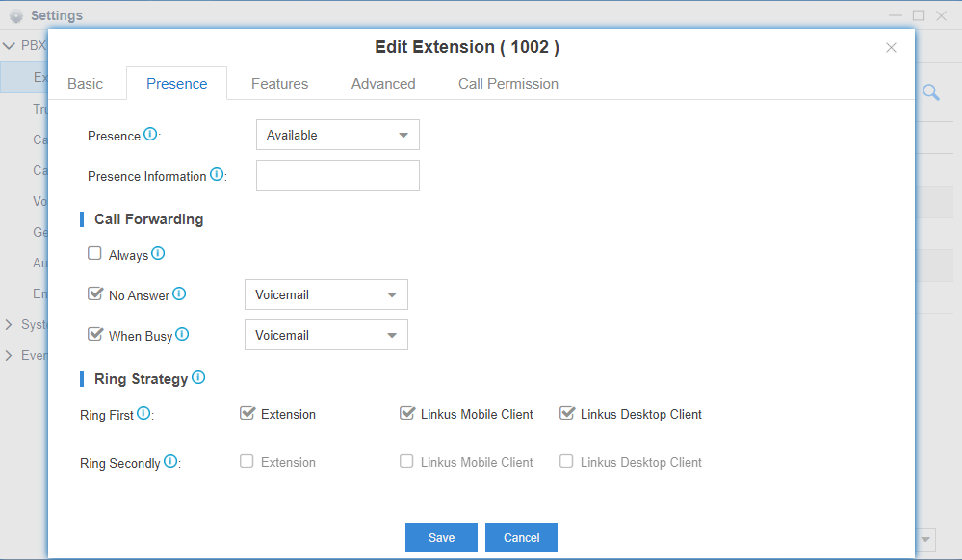The height and width of the screenshot is (560, 962).
Task: Open the Call Permission tab
Action: click(x=507, y=84)
